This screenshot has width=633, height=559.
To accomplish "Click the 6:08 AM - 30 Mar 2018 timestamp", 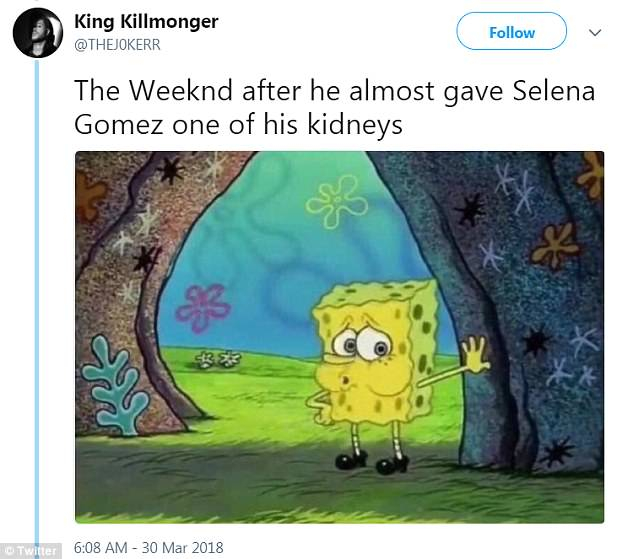I will [149, 548].
